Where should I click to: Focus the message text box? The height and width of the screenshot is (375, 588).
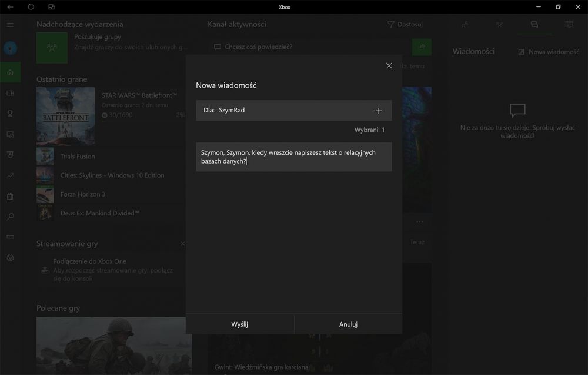coord(293,157)
